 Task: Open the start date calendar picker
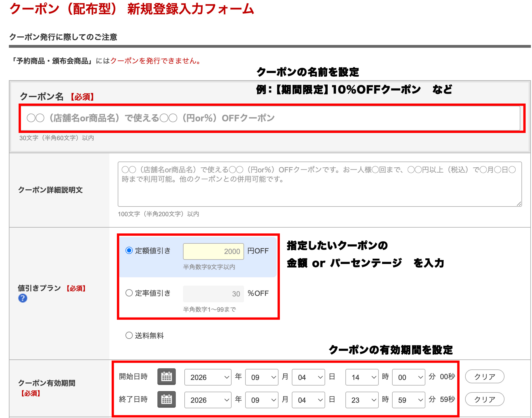(167, 377)
